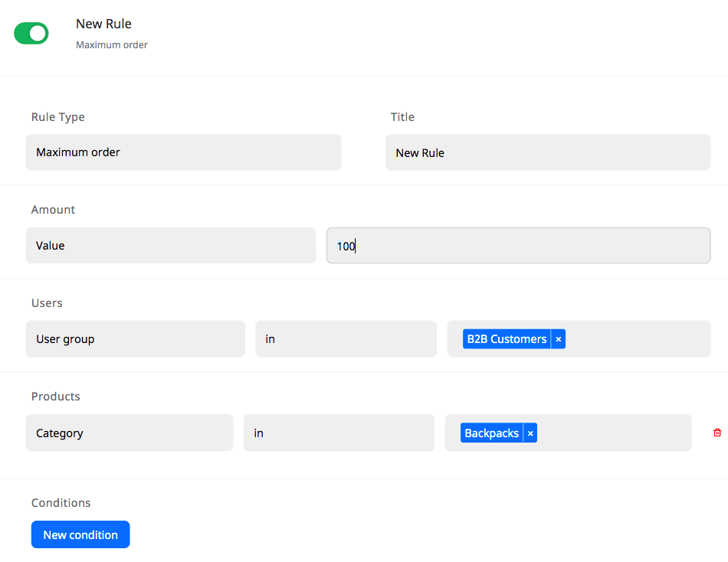Select the B2B Customers tag label

[507, 339]
